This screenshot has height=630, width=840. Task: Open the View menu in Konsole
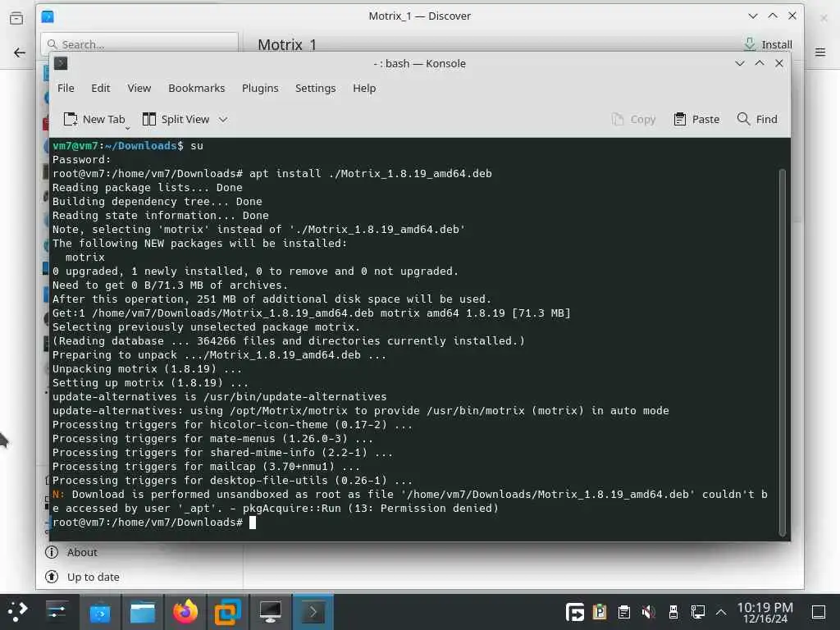pos(139,88)
